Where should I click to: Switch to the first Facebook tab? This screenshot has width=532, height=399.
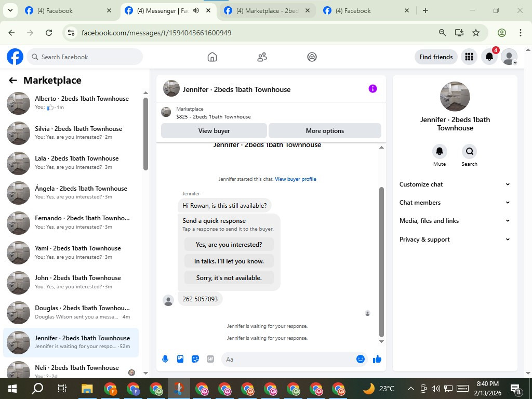point(68,10)
